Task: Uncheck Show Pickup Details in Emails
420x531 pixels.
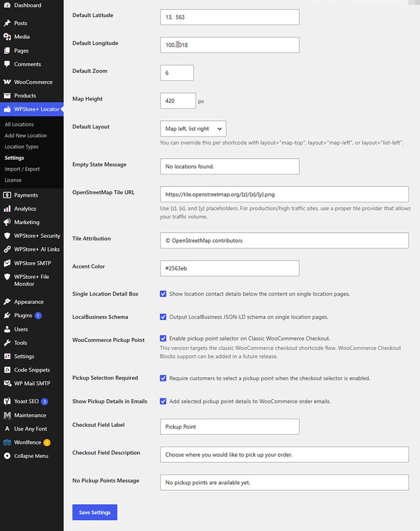Action: 163,401
